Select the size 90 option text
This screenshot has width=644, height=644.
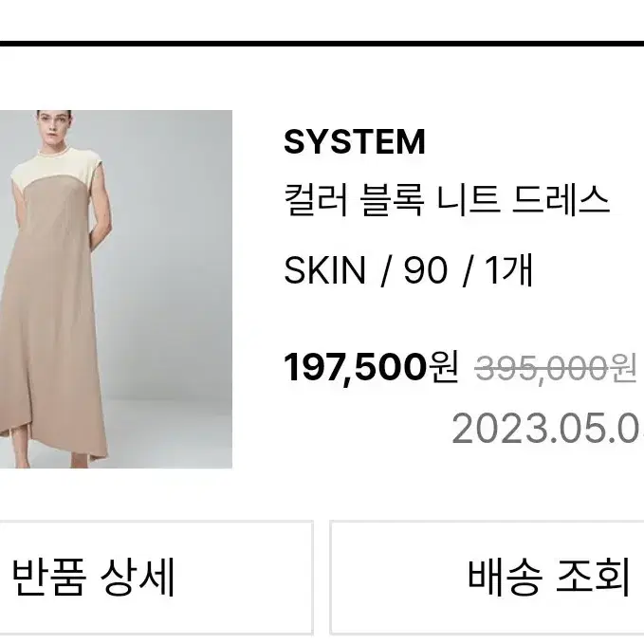tap(425, 270)
